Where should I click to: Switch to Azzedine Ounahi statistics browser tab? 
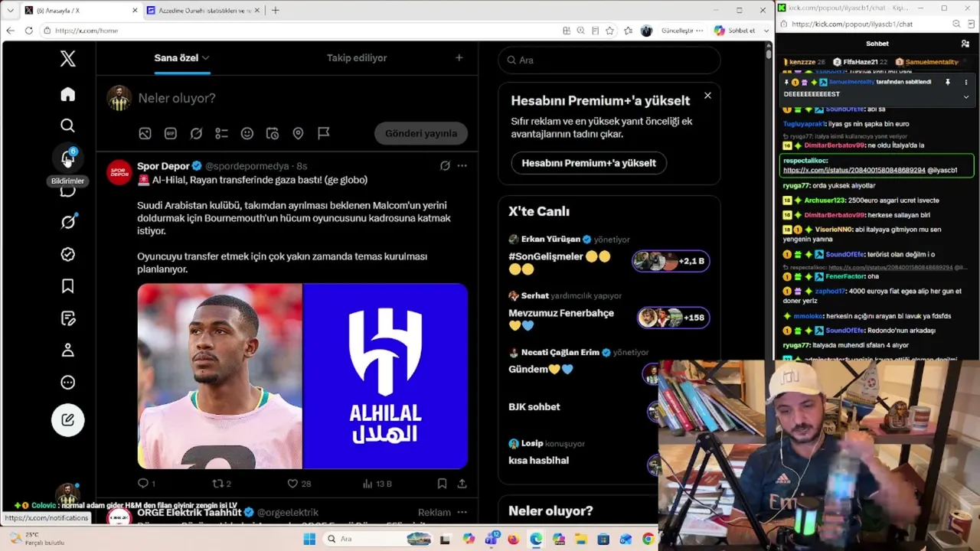pyautogui.click(x=203, y=11)
